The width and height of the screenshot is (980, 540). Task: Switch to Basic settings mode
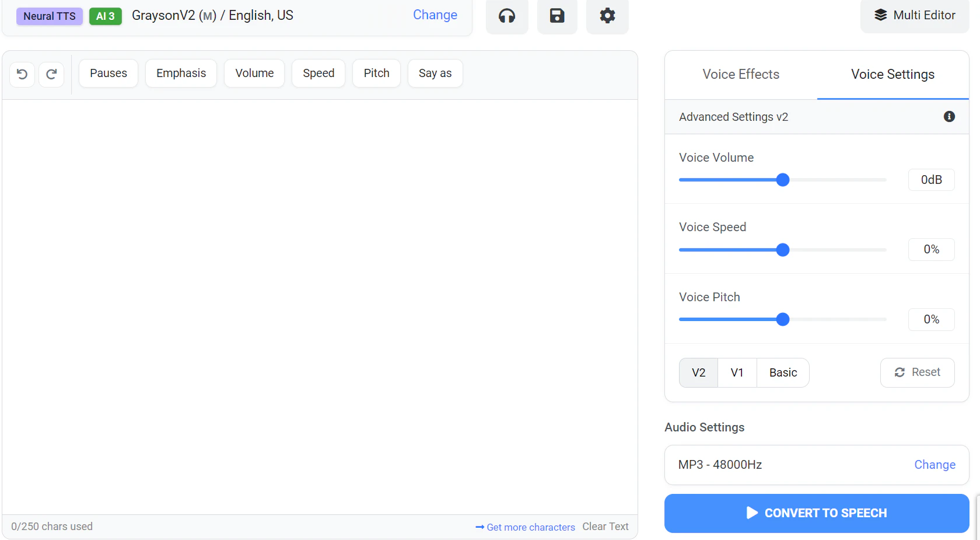[x=783, y=372]
